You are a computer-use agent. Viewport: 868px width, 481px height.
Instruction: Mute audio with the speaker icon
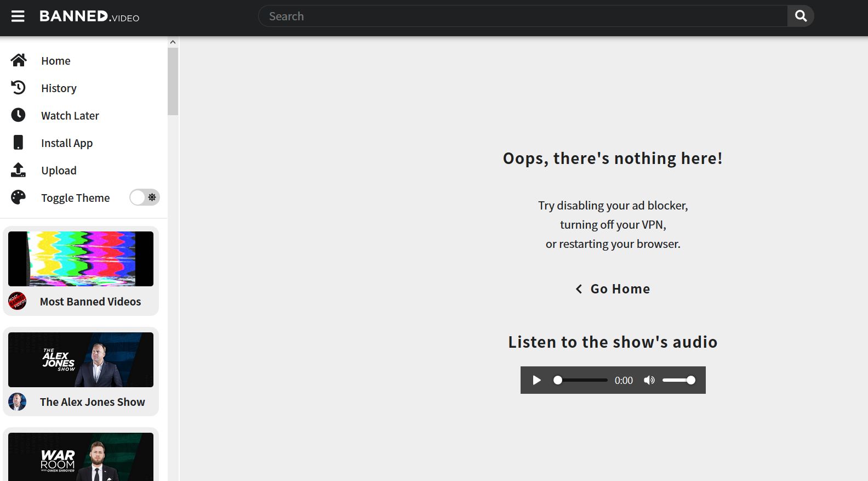coord(649,380)
